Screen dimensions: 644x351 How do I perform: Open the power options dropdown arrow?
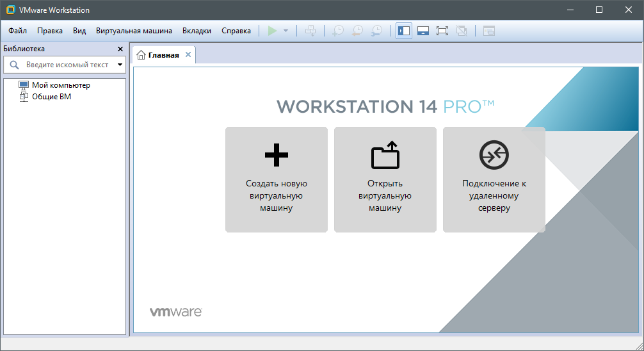point(286,31)
